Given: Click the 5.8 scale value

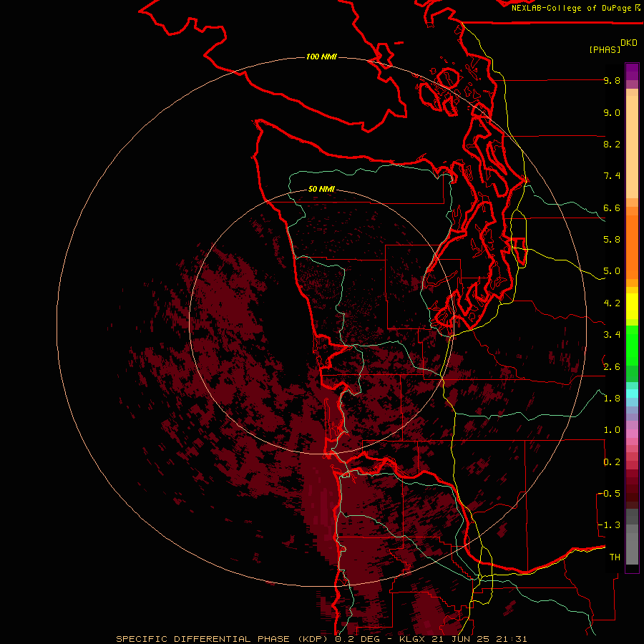Looking at the screenshot, I should click(x=612, y=240).
